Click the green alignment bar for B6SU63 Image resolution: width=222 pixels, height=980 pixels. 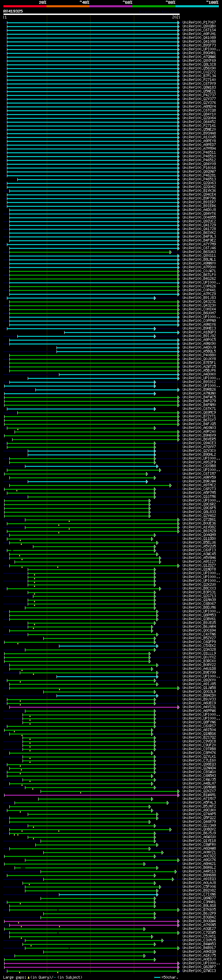(90, 252)
